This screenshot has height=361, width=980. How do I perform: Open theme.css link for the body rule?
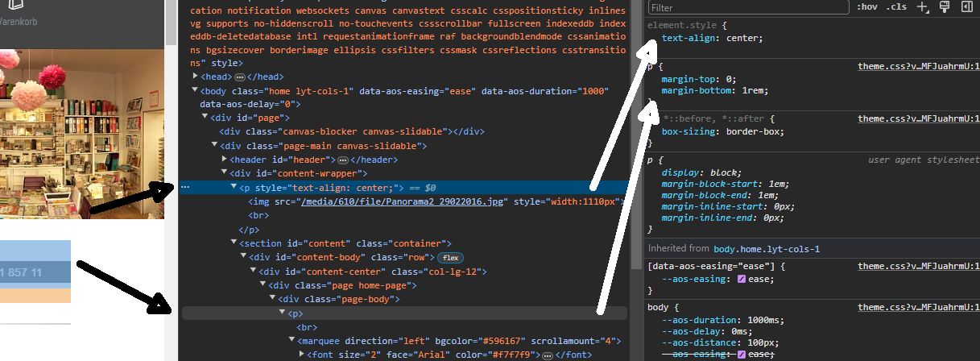[x=919, y=307]
